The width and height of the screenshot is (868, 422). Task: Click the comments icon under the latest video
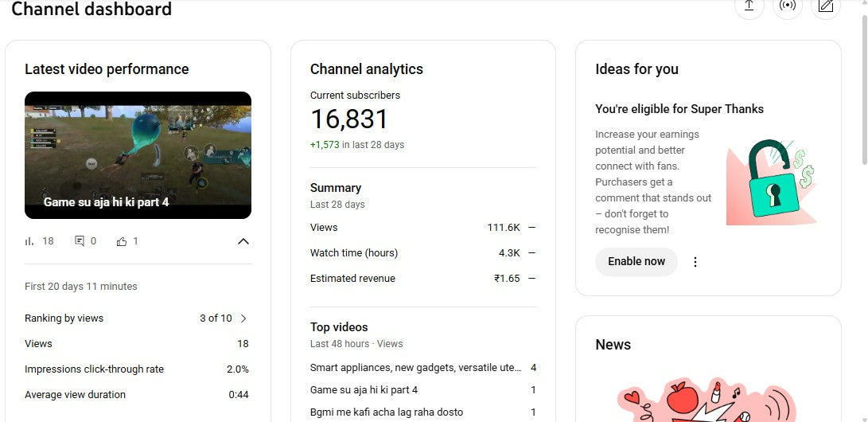80,241
